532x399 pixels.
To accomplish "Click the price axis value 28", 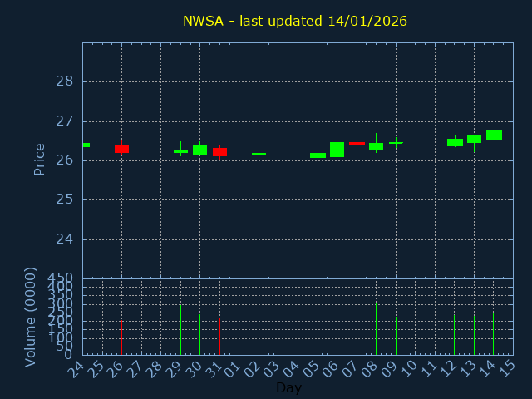I will pyautogui.click(x=65, y=81).
